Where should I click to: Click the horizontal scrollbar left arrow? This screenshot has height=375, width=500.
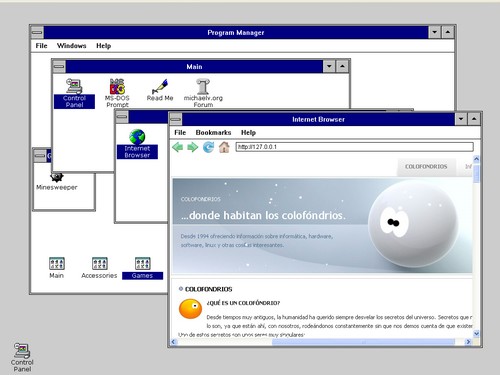coord(174,342)
